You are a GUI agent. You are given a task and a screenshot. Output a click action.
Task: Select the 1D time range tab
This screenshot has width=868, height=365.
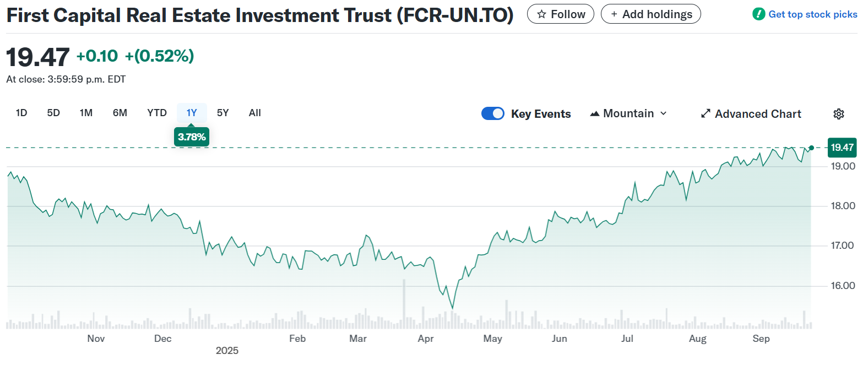coord(21,113)
